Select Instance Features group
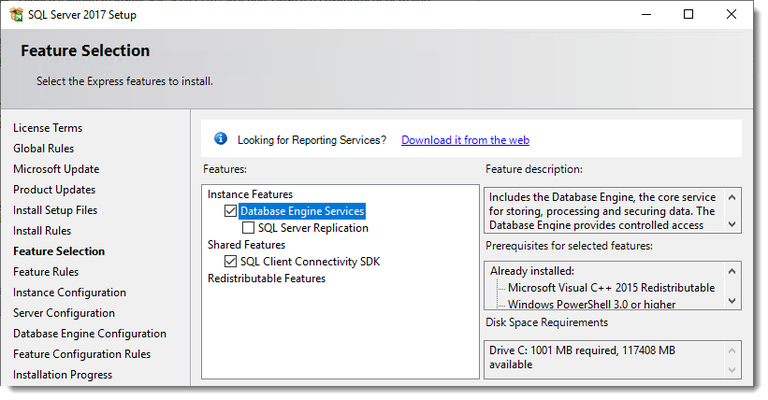Screen dimensions: 768x400 pyautogui.click(x=250, y=194)
